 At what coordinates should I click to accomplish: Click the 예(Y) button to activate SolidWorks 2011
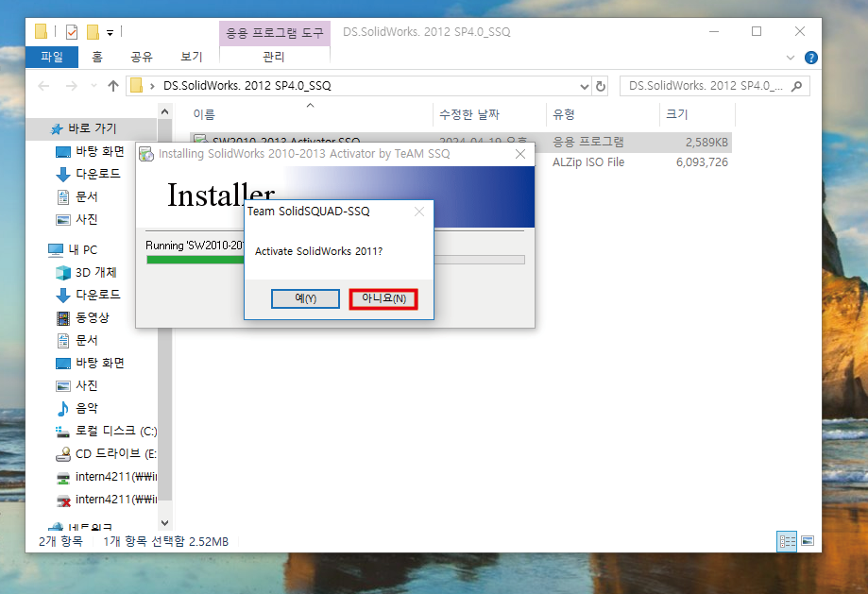[305, 299]
